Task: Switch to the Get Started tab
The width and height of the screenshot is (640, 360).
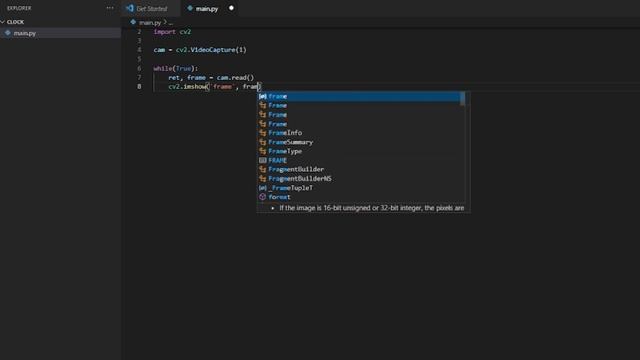Action: pos(151,9)
